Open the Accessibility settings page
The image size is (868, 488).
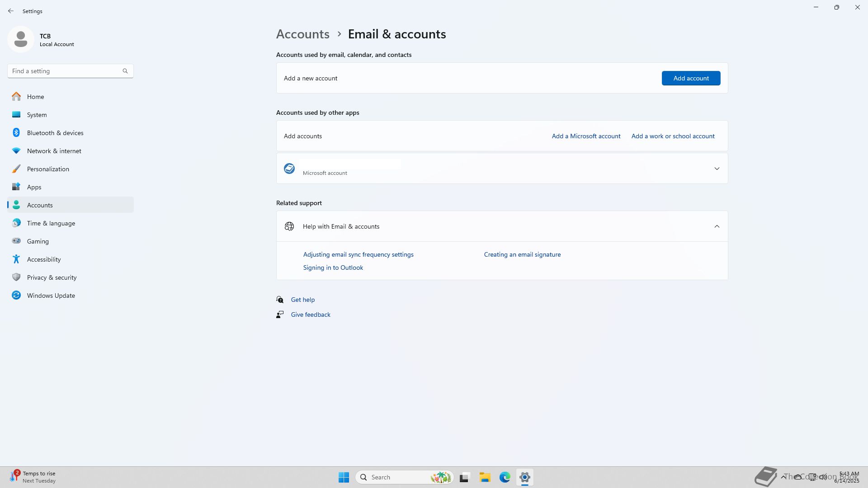(x=43, y=259)
